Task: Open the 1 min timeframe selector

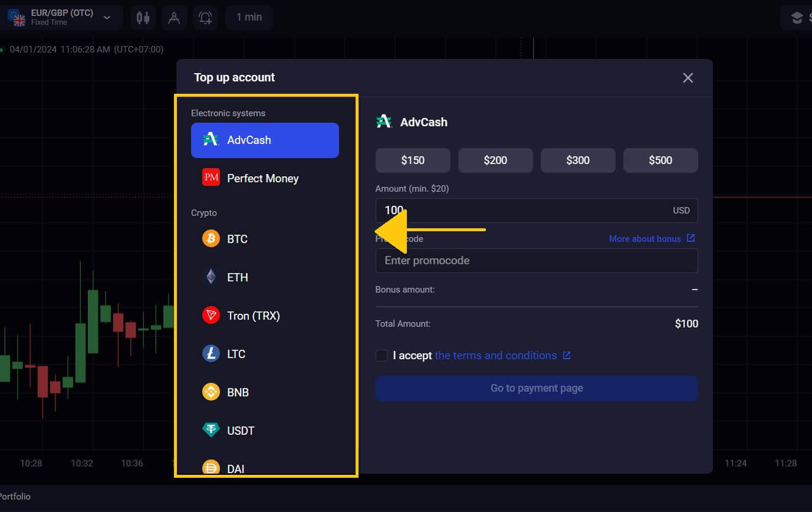Action: (x=249, y=18)
